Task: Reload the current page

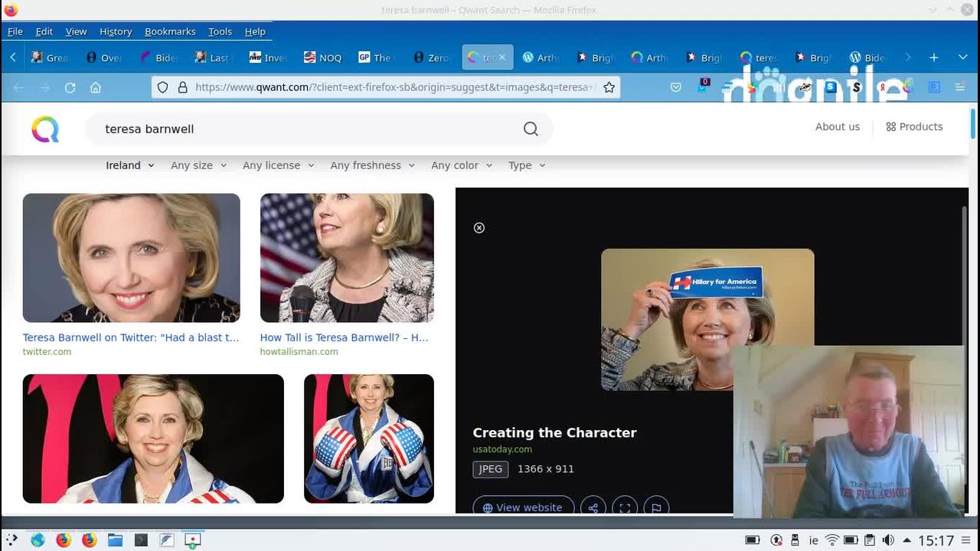Action: pyautogui.click(x=70, y=87)
